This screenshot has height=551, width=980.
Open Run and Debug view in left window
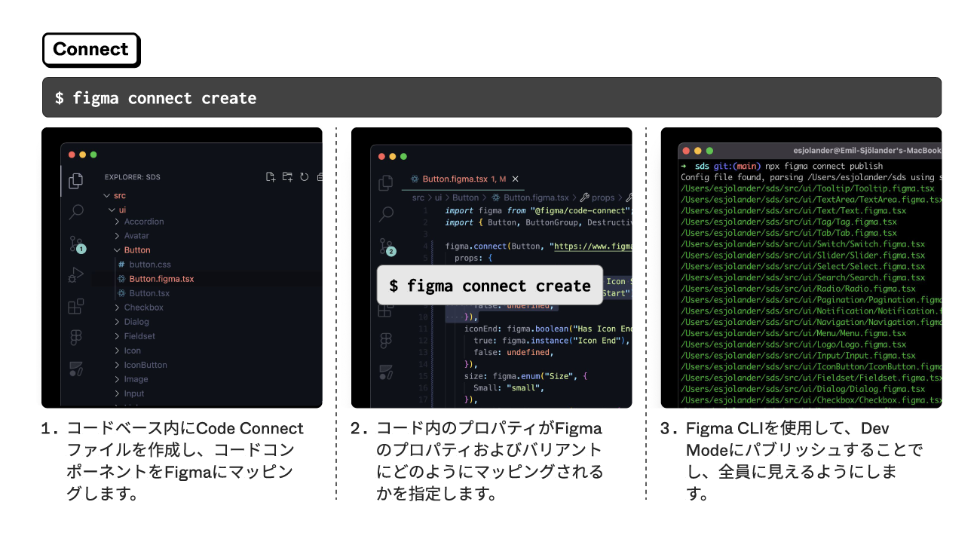click(x=75, y=275)
